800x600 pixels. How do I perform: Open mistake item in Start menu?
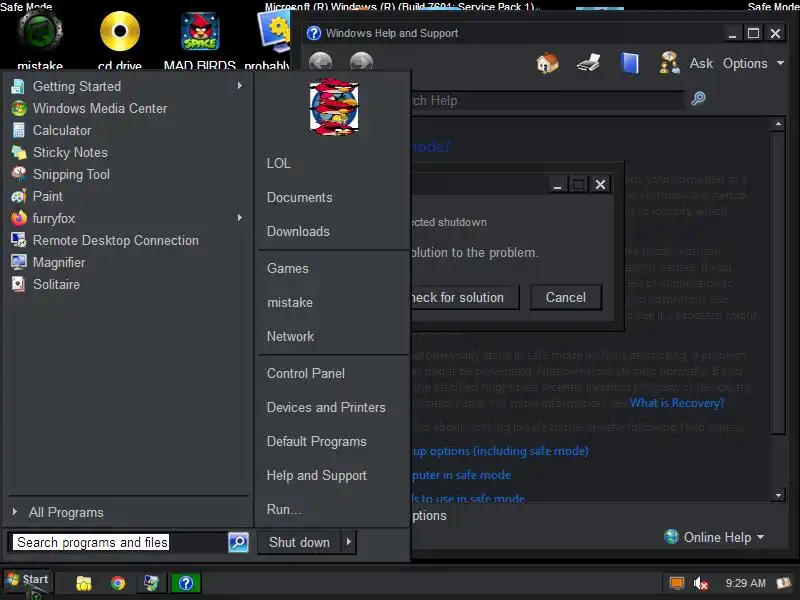[290, 303]
